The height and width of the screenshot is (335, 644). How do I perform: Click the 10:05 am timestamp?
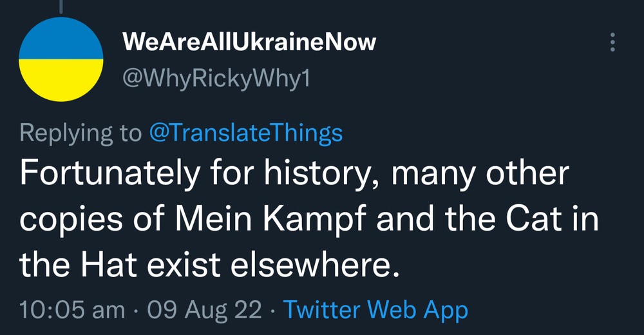[x=73, y=311]
